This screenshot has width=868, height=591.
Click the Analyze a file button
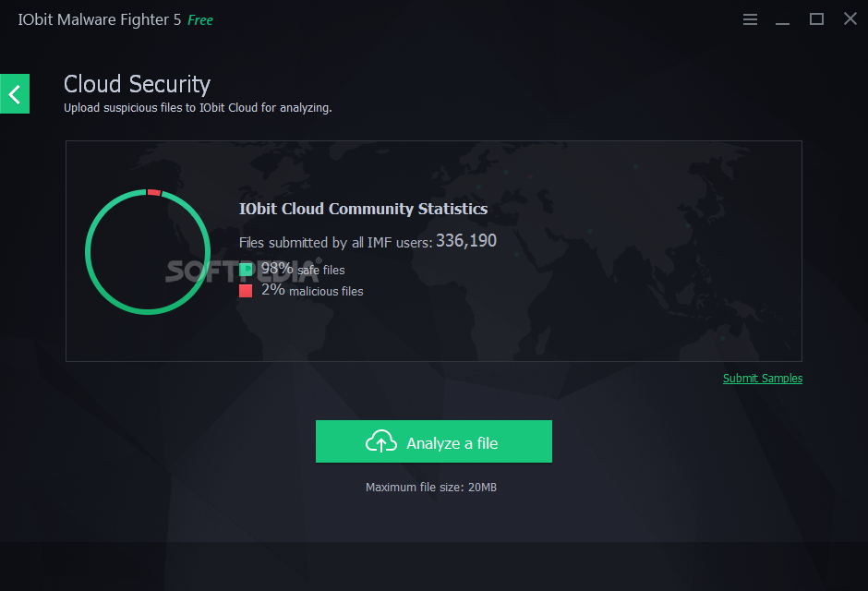point(433,441)
